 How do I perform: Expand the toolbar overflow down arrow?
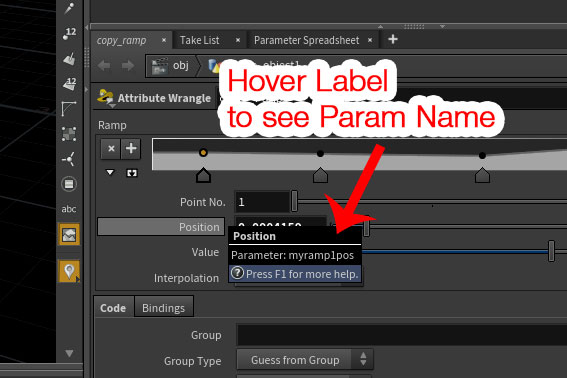coord(69,353)
